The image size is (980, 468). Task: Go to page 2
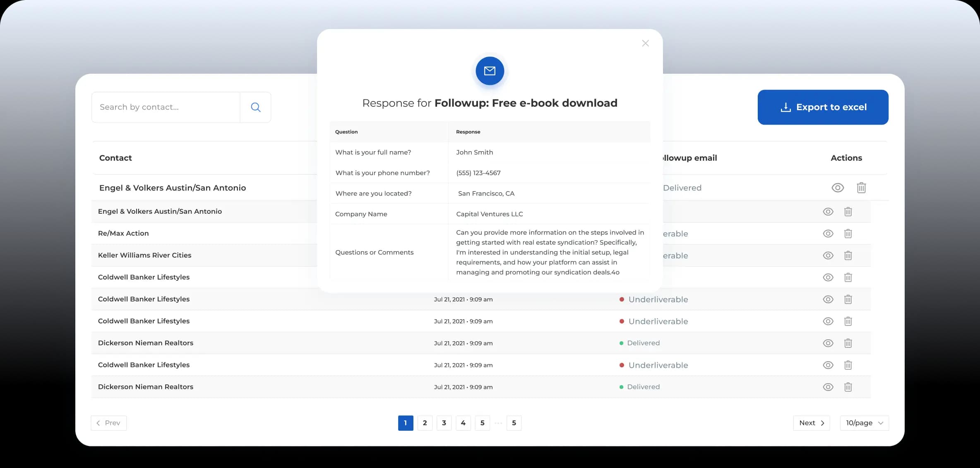tap(425, 423)
